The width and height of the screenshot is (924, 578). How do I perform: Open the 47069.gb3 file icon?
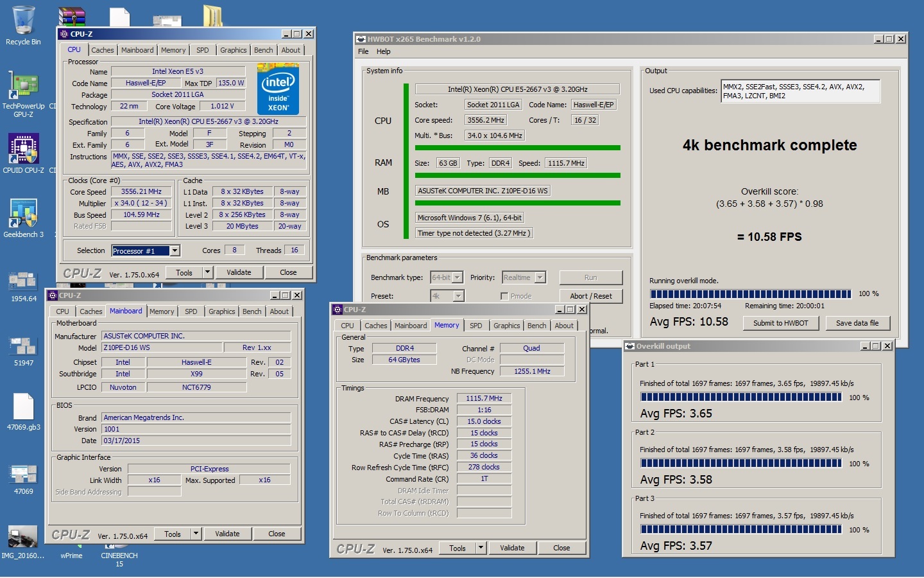pyautogui.click(x=23, y=411)
